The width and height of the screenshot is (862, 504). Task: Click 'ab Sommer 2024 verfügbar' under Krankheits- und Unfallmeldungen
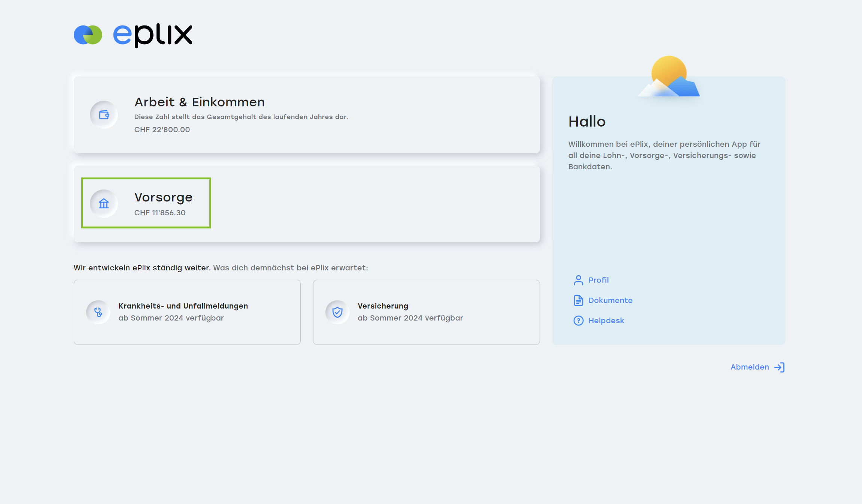(171, 318)
